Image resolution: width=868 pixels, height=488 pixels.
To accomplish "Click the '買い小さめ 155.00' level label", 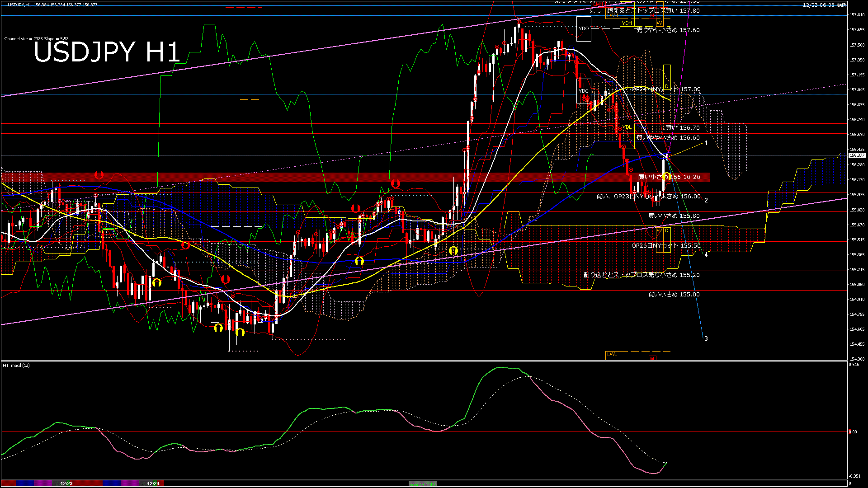I will 674,295.
